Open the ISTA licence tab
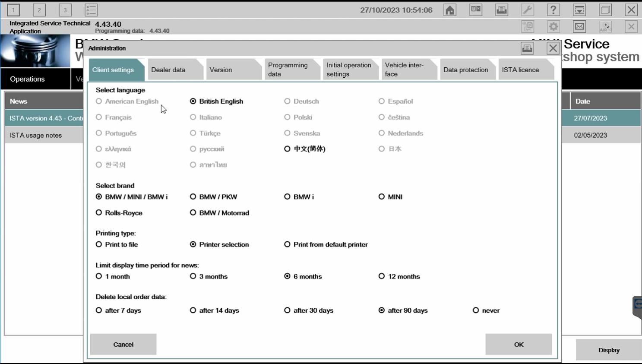 point(526,70)
